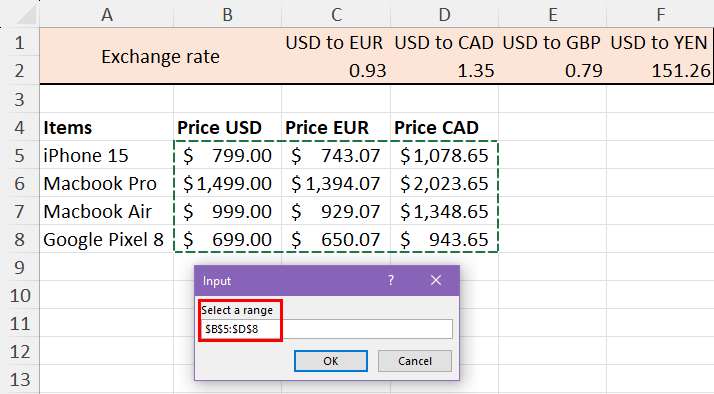Select column D header

coord(444,14)
